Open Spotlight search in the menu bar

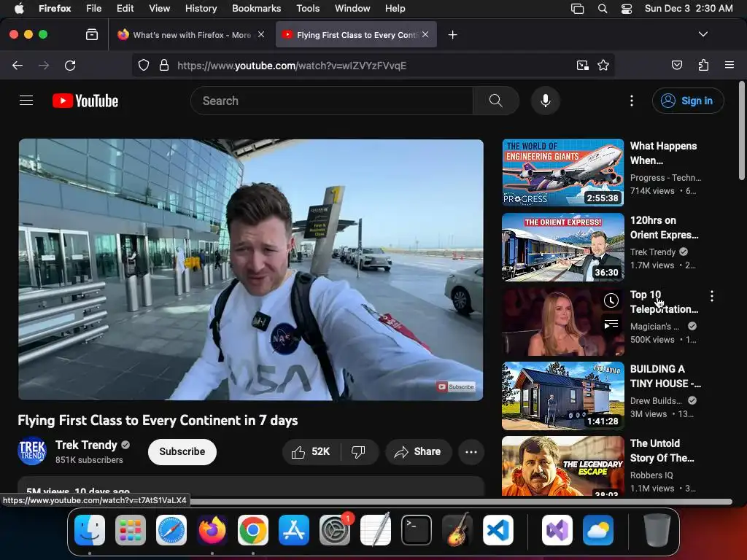pos(602,9)
